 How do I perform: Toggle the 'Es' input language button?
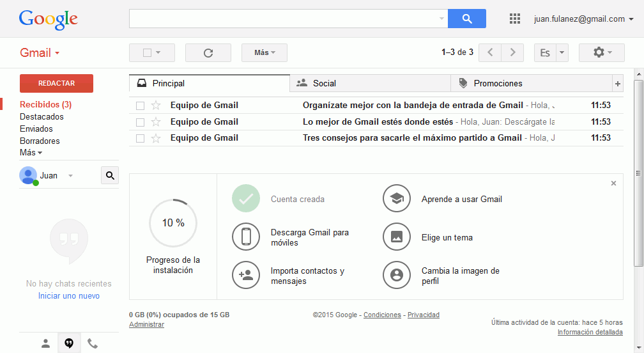pyautogui.click(x=545, y=52)
